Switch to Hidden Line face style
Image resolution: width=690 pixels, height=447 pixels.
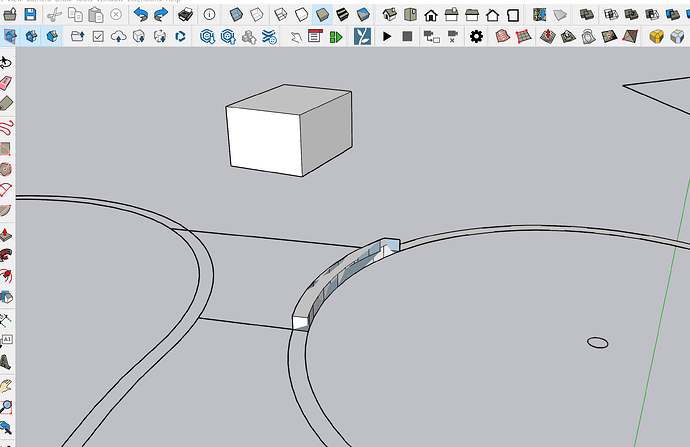pos(301,15)
